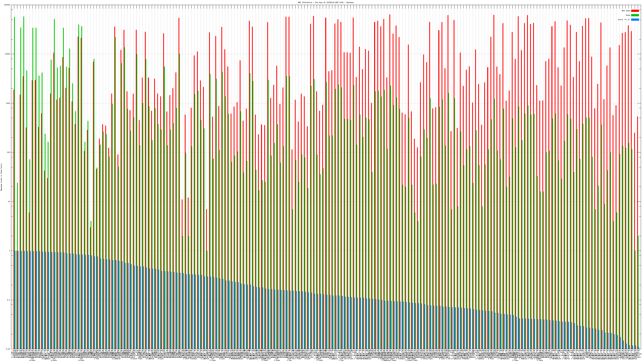Click the 1 y-axis tick label
644x362 pixels.
[x=10, y=251]
